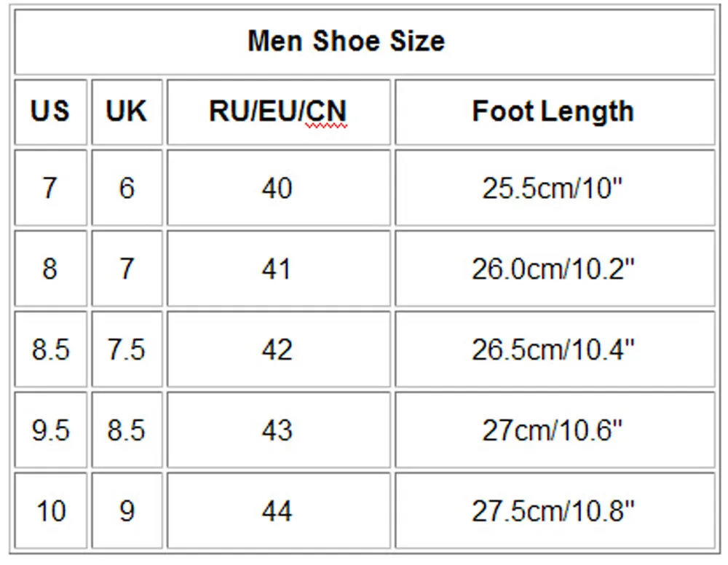Select the 25.5cm/10" foot length cell

554,189
